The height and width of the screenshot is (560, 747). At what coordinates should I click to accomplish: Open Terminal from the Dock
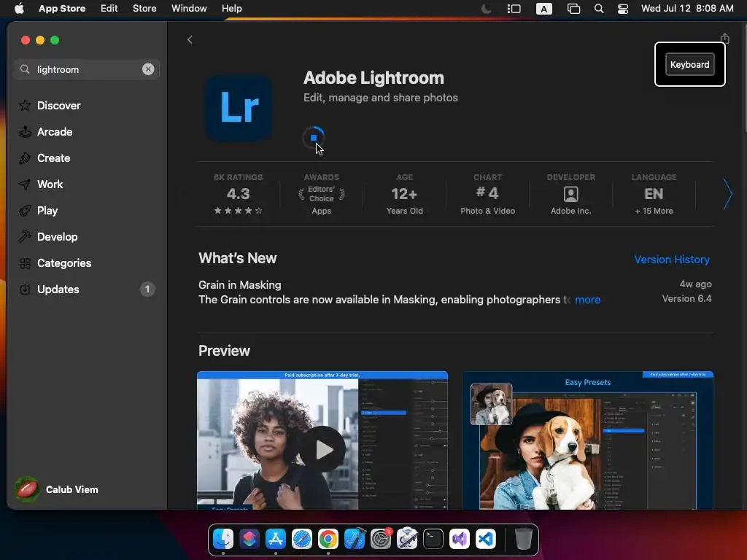click(433, 539)
